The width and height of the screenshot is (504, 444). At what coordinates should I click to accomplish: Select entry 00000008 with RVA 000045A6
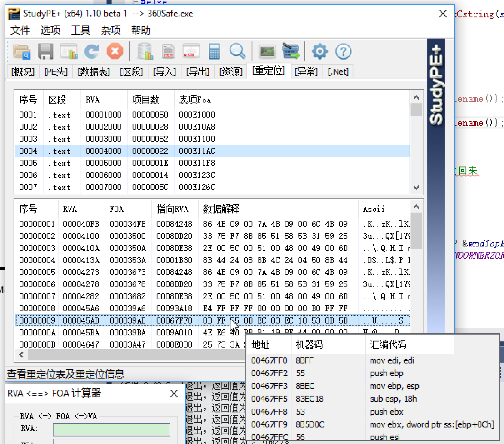click(x=212, y=308)
